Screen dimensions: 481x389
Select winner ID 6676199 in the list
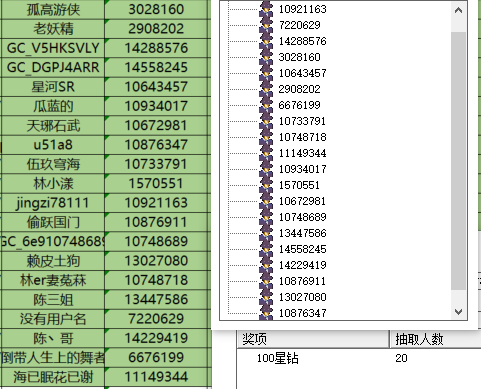click(299, 105)
